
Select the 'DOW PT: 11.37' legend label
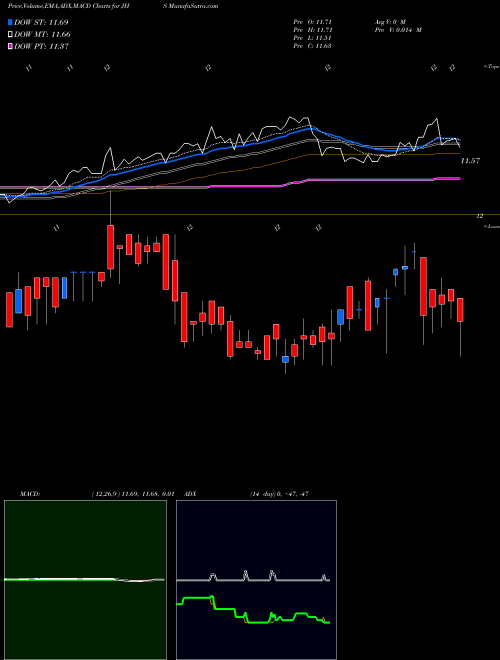tap(41, 46)
